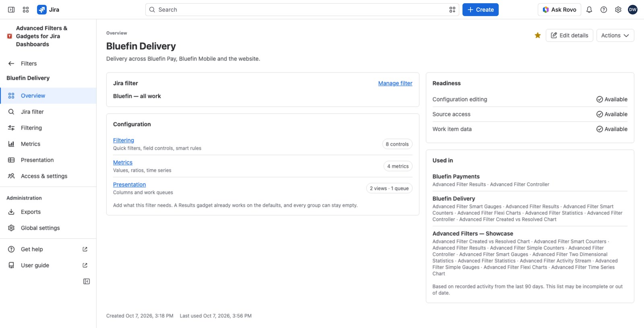Unstar the Bluefin Delivery filter
The image size is (644, 328).
538,35
